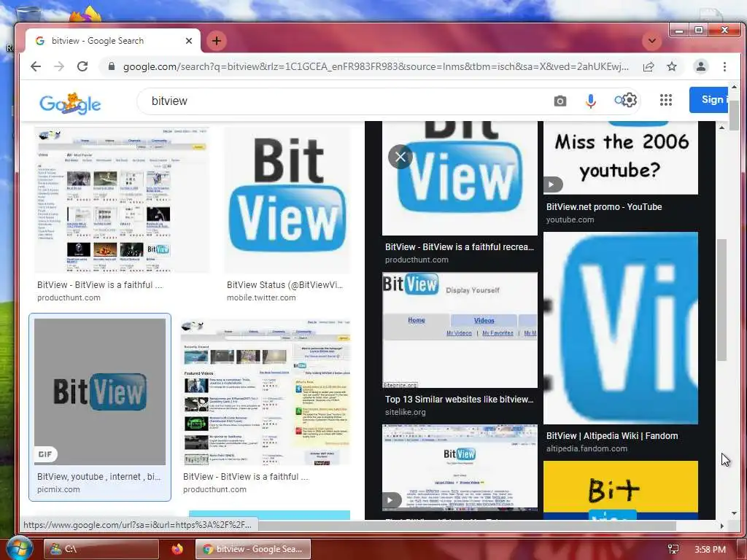Play the related BitView homepage video thumbnail
Image resolution: width=747 pixels, height=560 pixels.
point(460,467)
